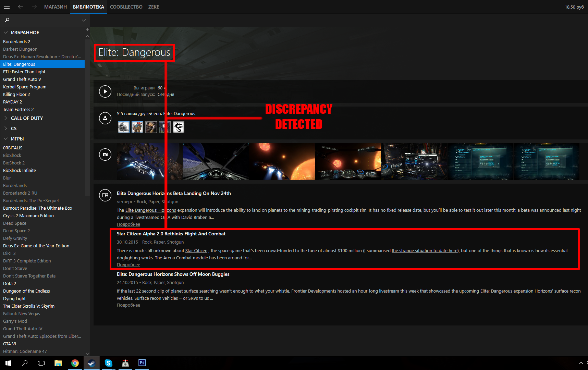Follow the Star Citizen hyperlink
Viewport: 588px width, 370px height.
tap(196, 251)
